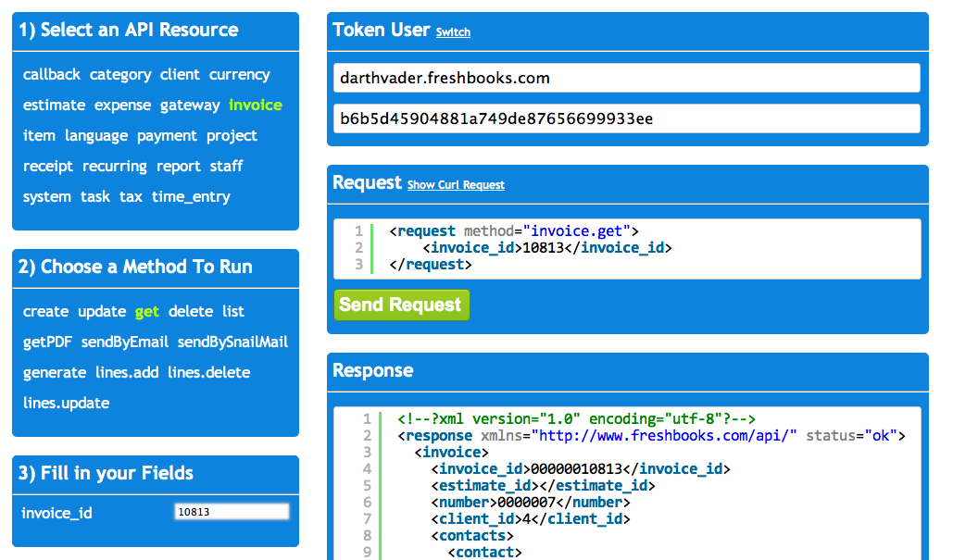
Task: Pick the receipt resource
Action: [x=48, y=166]
